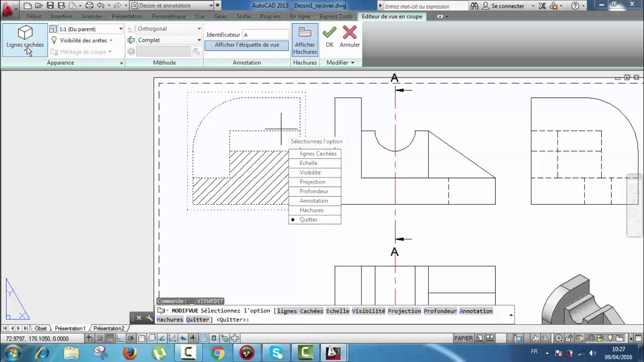Click the Infocenter search binoculars icon

474,6
